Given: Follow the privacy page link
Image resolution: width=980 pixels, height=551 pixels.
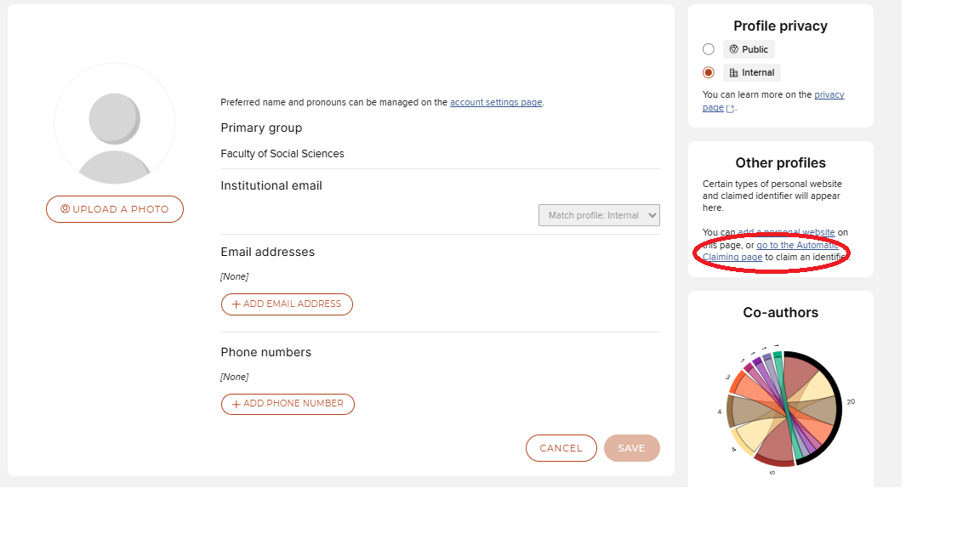Looking at the screenshot, I should point(829,94).
